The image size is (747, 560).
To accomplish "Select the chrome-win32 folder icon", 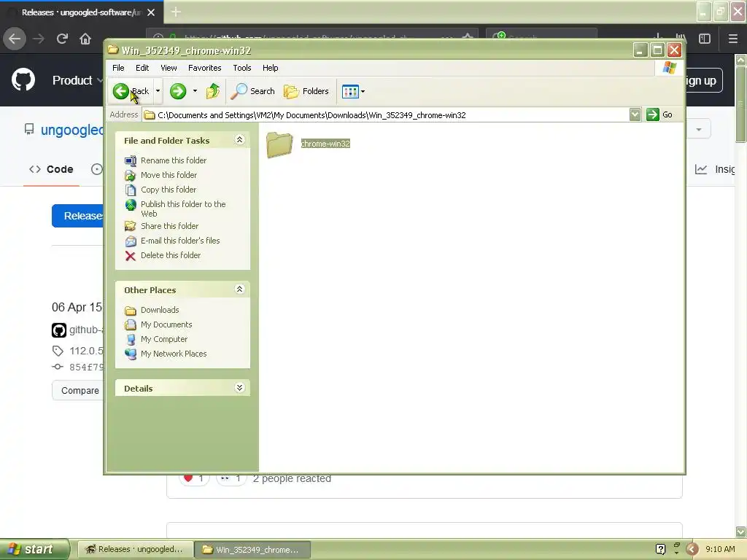I will pyautogui.click(x=279, y=144).
